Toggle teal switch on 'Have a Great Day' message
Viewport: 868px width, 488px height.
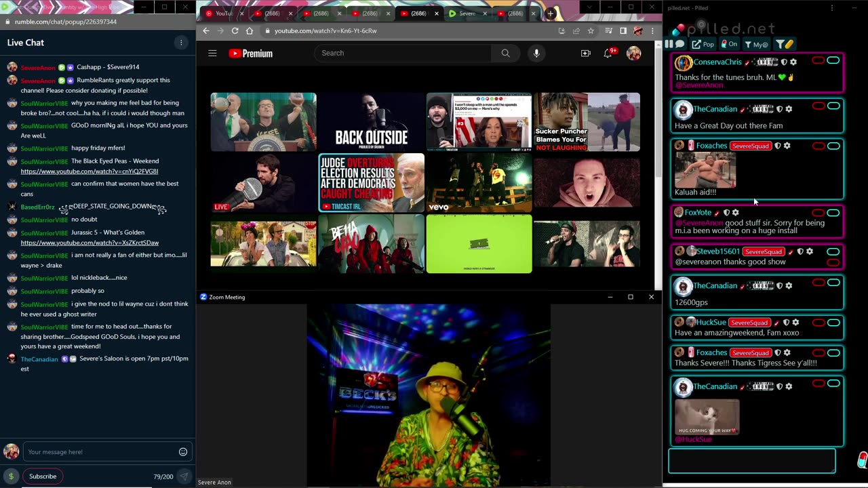pos(833,106)
